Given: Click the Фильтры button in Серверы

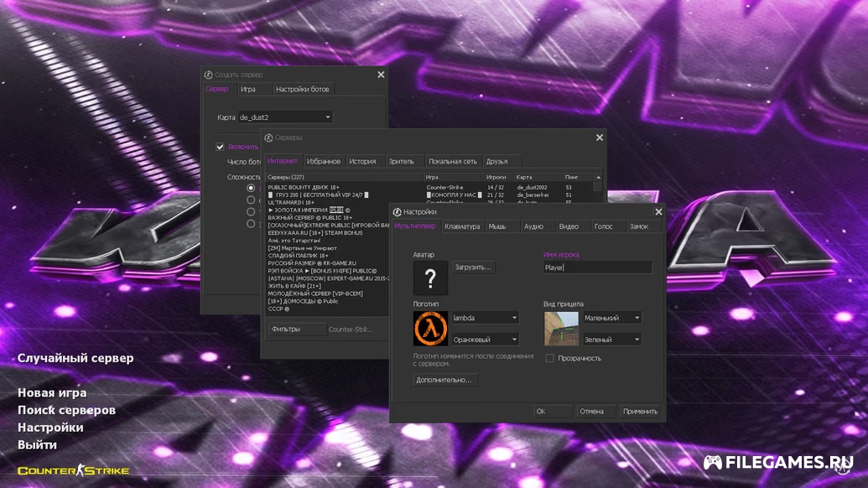Looking at the screenshot, I should click(297, 330).
